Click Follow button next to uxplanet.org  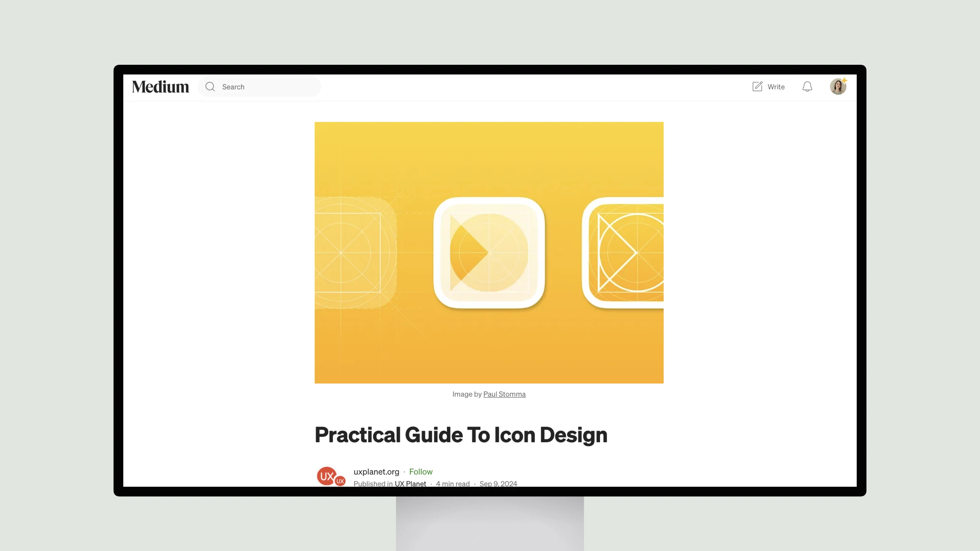click(x=420, y=471)
